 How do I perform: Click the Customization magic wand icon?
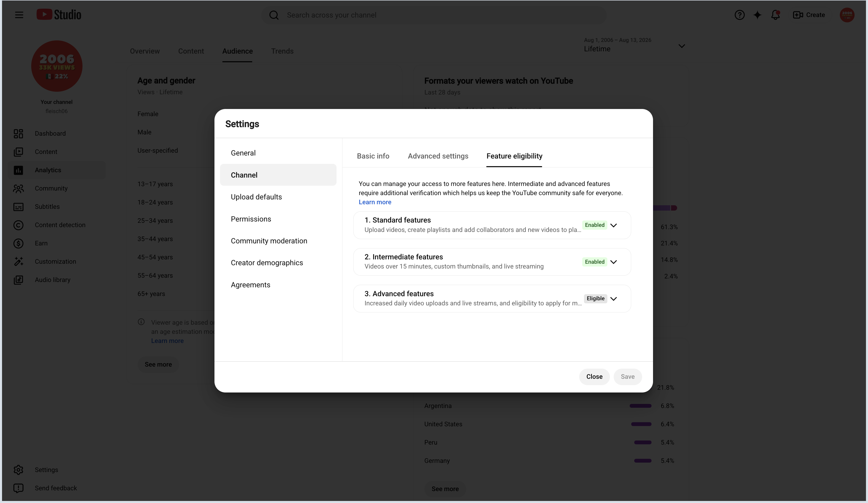point(18,261)
